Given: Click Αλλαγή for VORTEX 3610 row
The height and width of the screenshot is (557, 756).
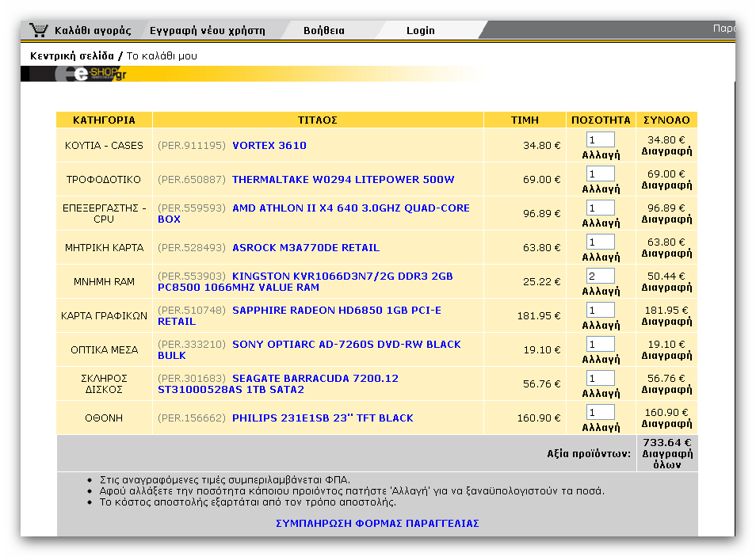Looking at the screenshot, I should 601,155.
